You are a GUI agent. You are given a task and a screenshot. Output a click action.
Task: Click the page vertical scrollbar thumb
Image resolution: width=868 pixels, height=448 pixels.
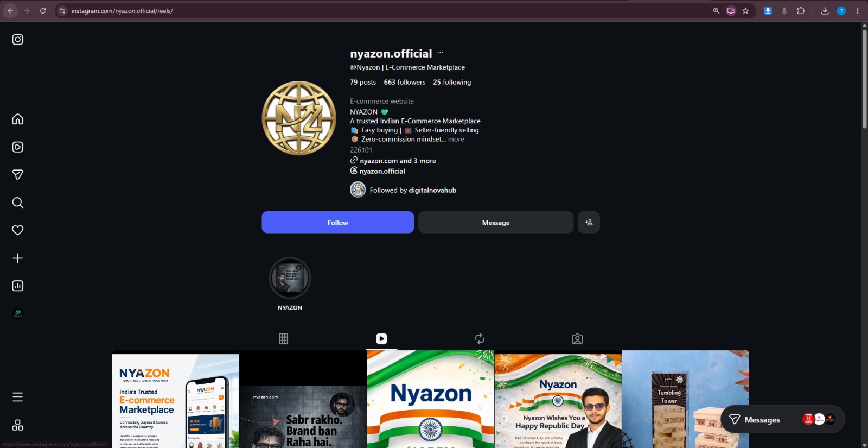[864, 79]
